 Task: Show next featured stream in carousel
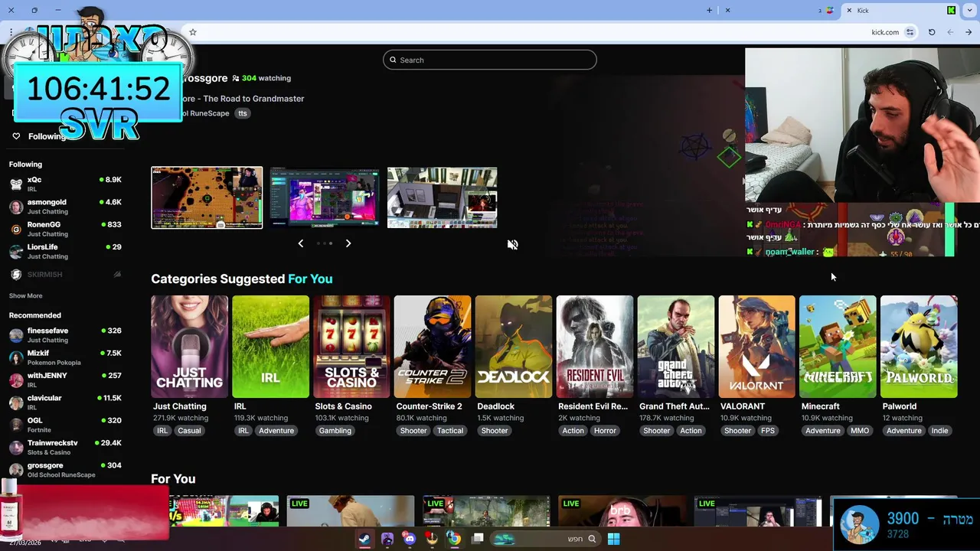[x=348, y=243]
